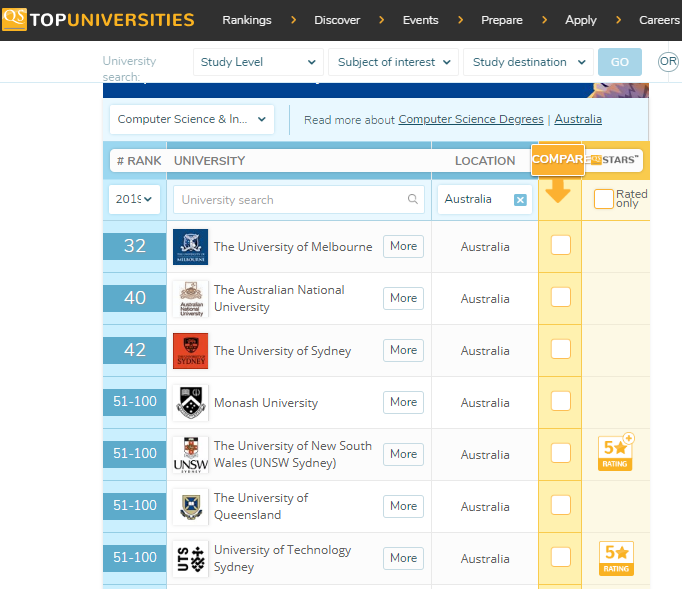Click the University of Sydney red logo
Screen dimensions: 682x589
[x=190, y=351]
